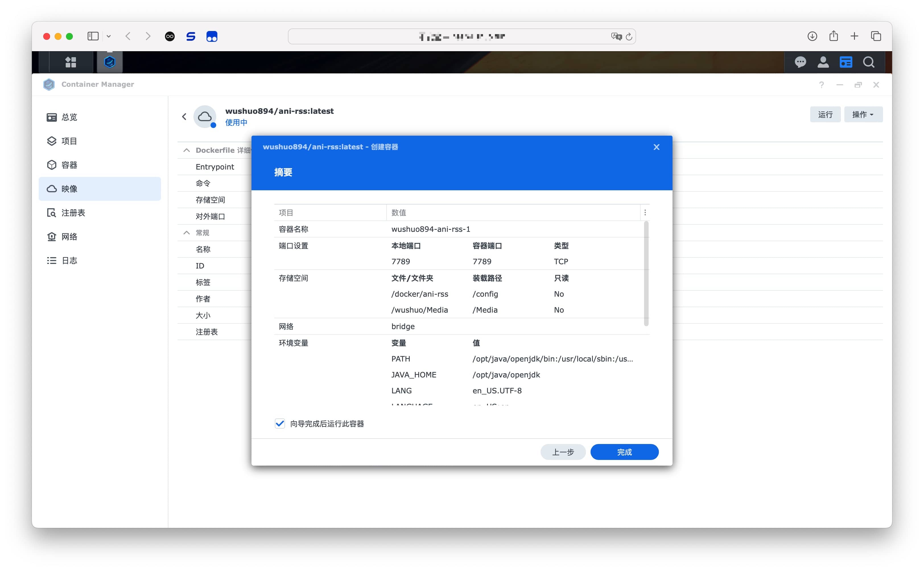Click the Entrypoint row in image details

point(214,167)
